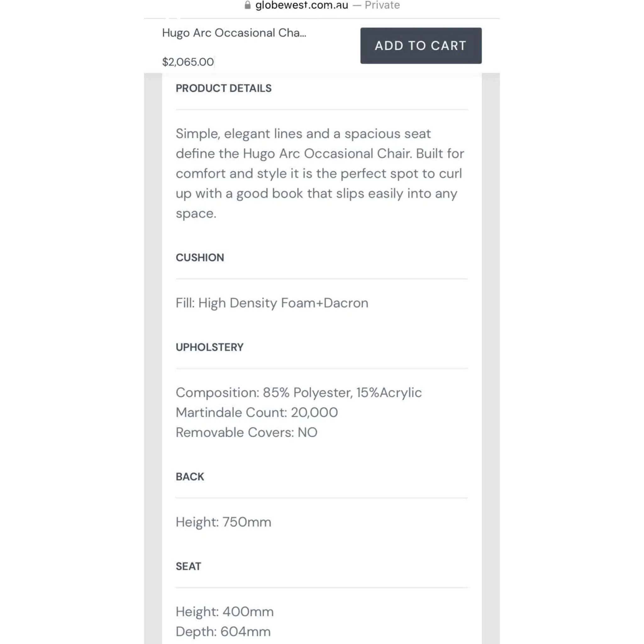Click the Martindale Count: 20,000 line
The height and width of the screenshot is (644, 644).
(257, 413)
